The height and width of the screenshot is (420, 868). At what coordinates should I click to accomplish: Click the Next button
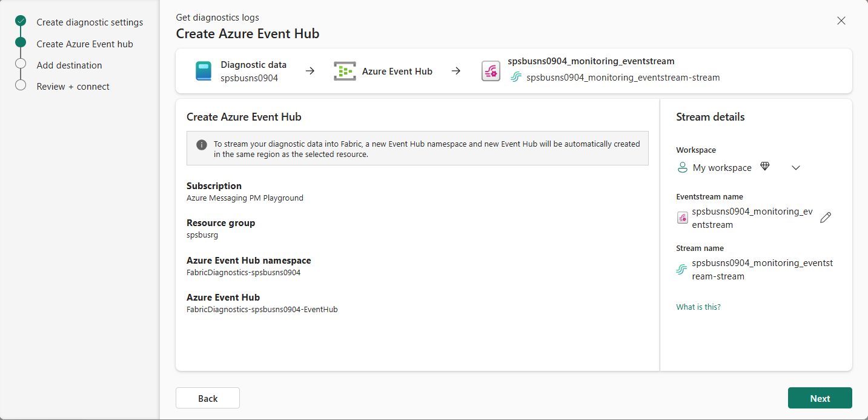[x=820, y=398]
